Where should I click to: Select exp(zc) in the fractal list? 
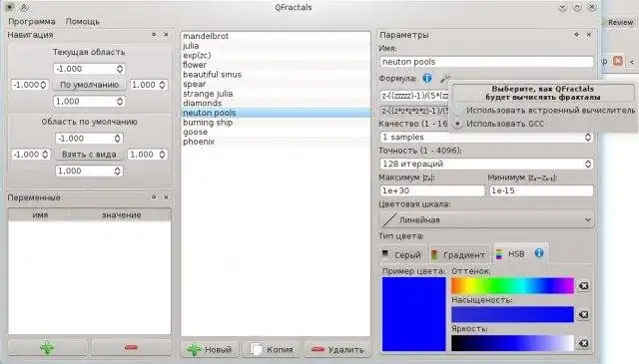(x=276, y=56)
